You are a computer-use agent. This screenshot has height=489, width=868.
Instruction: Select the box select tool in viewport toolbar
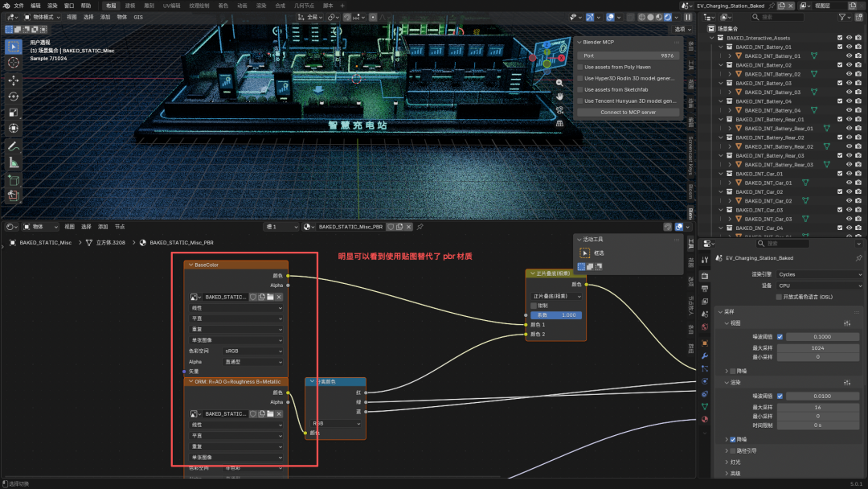[14, 47]
